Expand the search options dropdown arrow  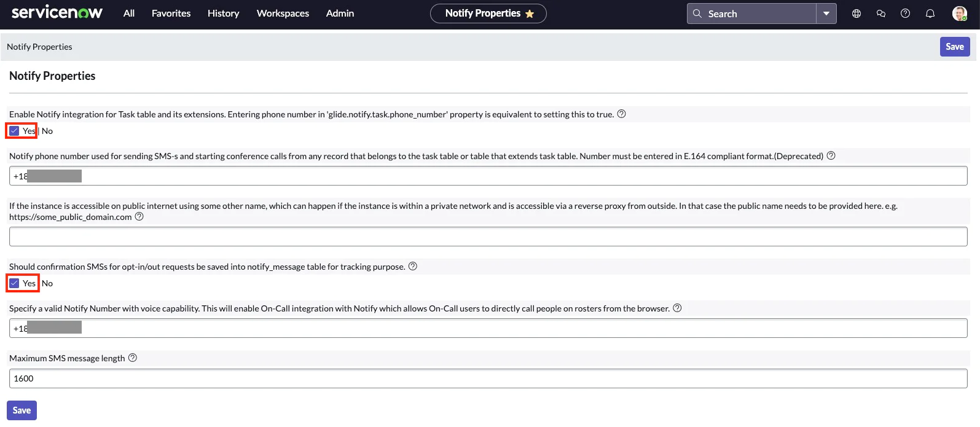[x=826, y=14]
